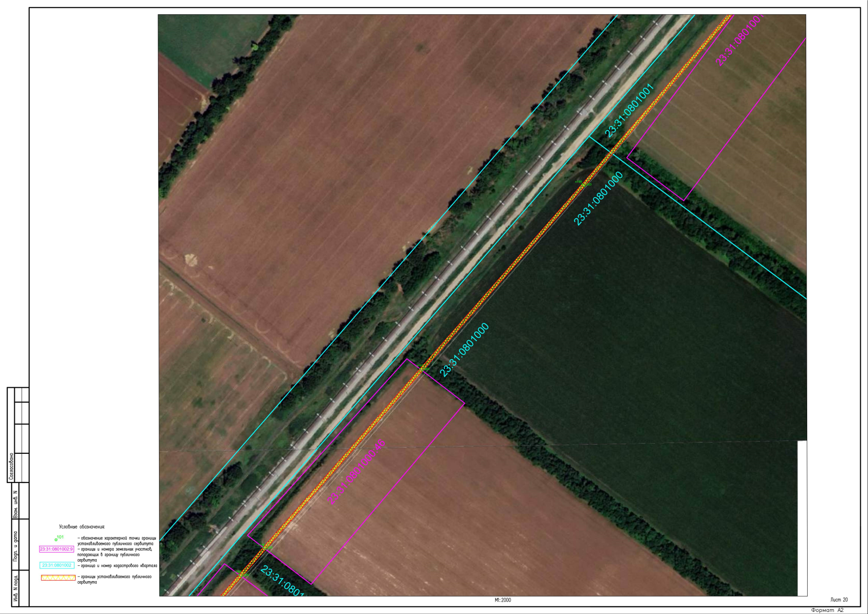Select the cyan 23:31:0801002 legend box
Screen dimensions: 868x614
click(57, 565)
